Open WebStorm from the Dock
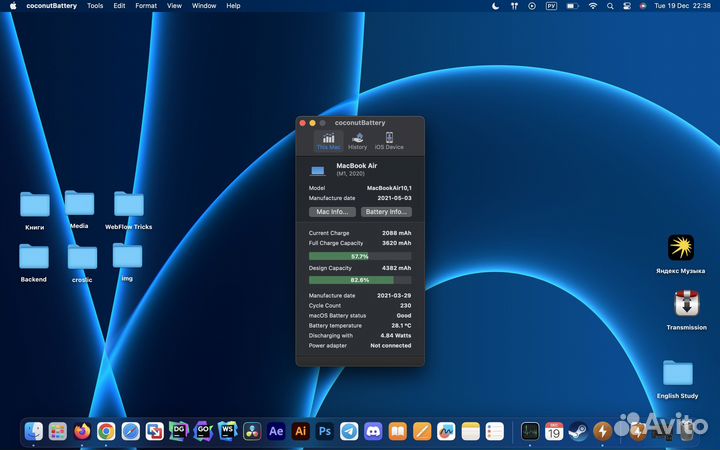Screen dimensions: 720x450 (227, 431)
